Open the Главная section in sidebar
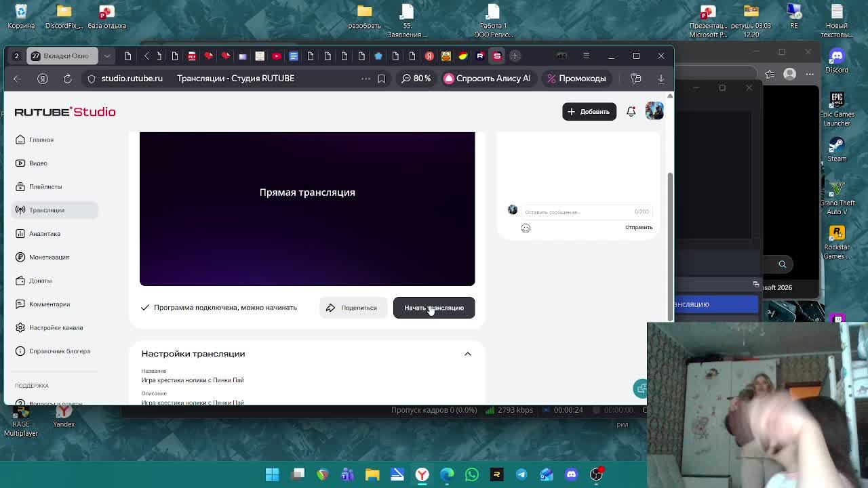Image resolution: width=868 pixels, height=488 pixels. pos(41,140)
